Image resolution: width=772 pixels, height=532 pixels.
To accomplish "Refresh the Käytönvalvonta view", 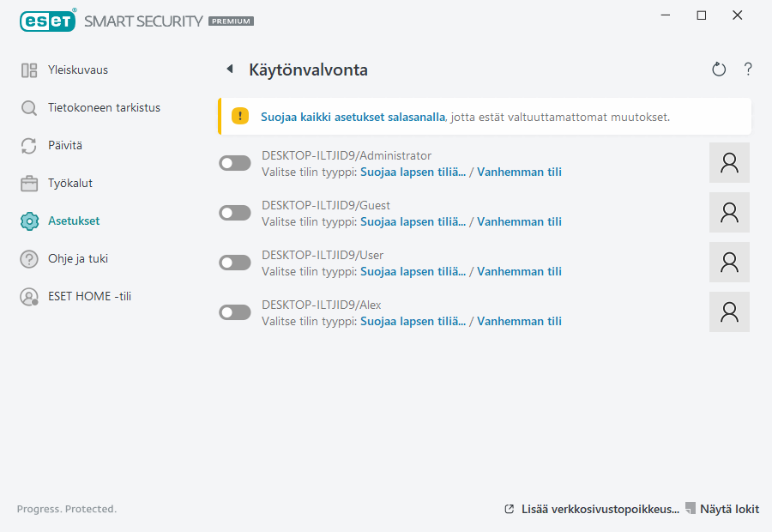I will coord(719,69).
